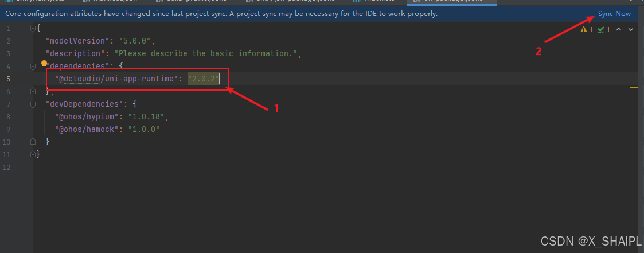
Task: Collapse the root object fold marker on line 1
Action: pos(33,28)
